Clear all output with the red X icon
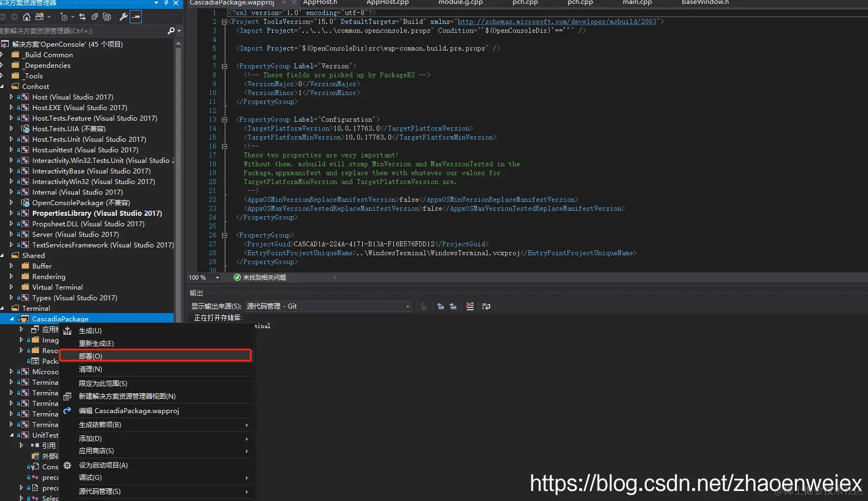The width and height of the screenshot is (868, 501). [470, 306]
